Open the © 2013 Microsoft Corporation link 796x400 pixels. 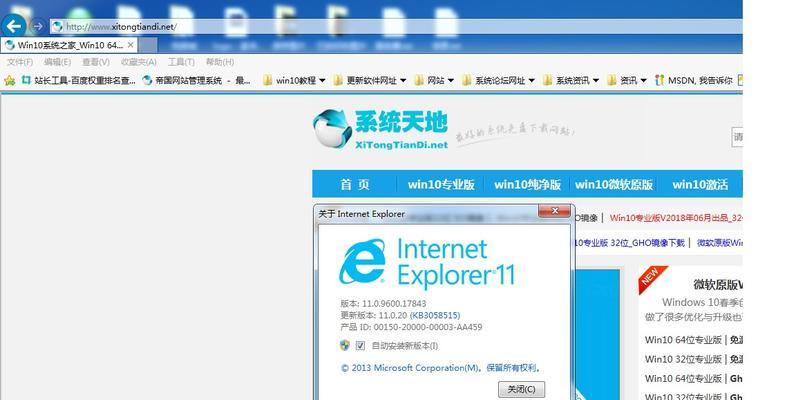tap(440, 368)
